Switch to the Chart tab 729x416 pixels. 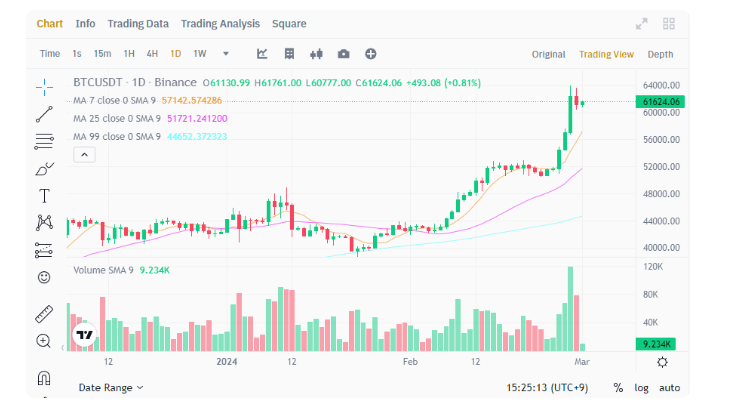point(50,24)
